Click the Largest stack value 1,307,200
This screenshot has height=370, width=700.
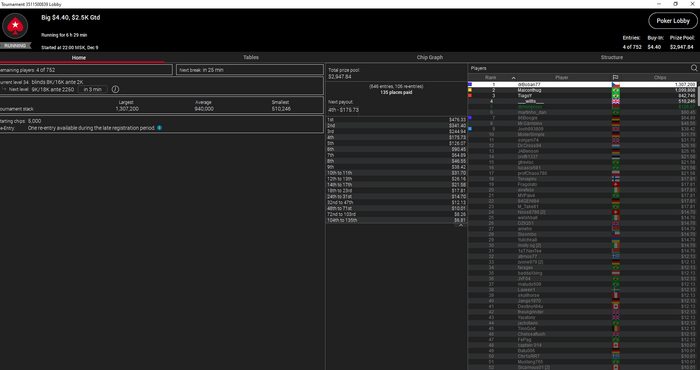click(127, 108)
